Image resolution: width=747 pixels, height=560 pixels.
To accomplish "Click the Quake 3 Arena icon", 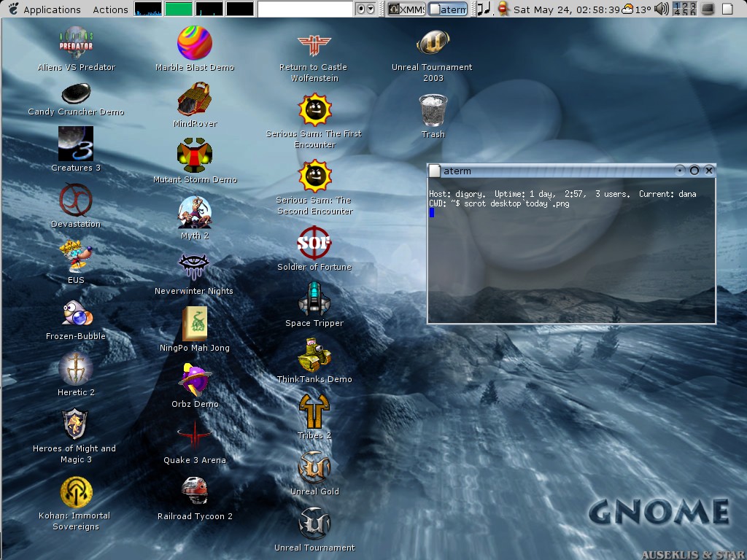I will coord(194,436).
